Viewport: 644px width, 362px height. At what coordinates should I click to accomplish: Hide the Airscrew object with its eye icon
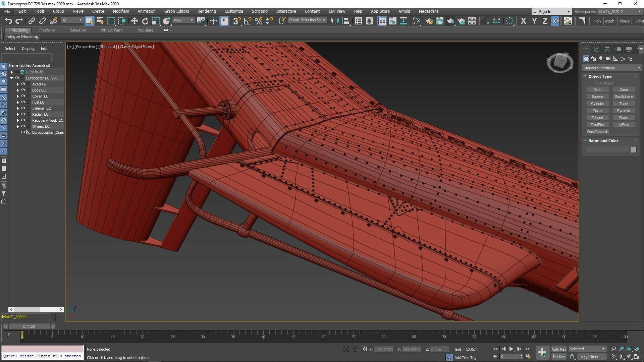(x=23, y=84)
